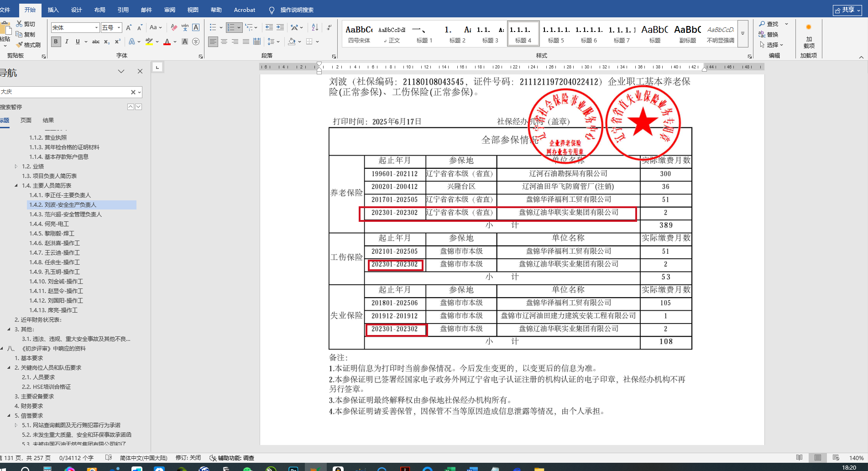
Task: Sort the selection with the A-Z sort icon
Action: click(315, 28)
